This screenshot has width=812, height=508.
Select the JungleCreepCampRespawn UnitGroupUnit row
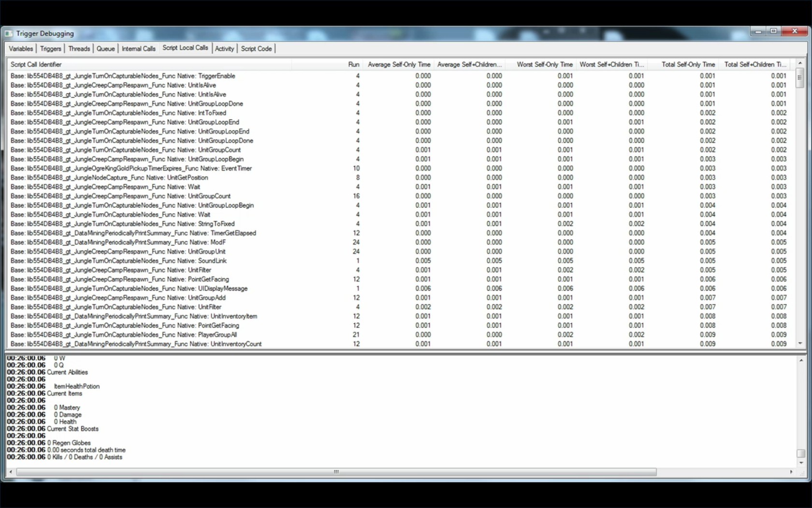[x=399, y=252]
